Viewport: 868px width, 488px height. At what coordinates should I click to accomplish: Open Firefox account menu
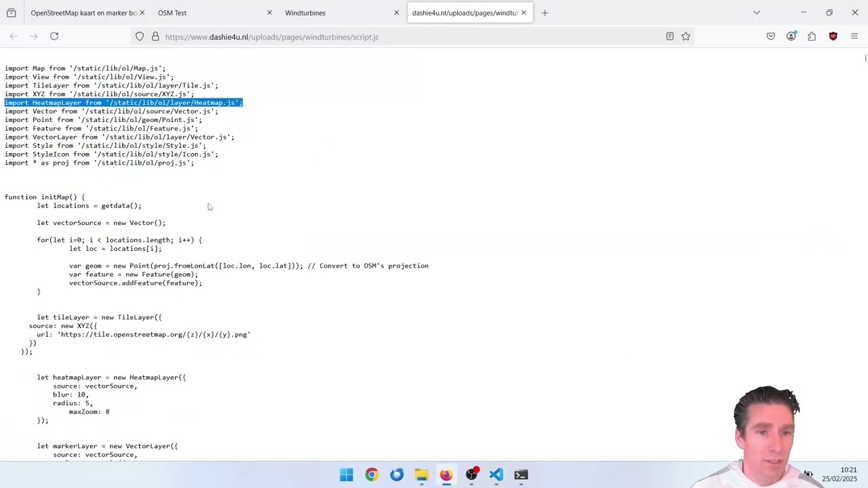[791, 37]
